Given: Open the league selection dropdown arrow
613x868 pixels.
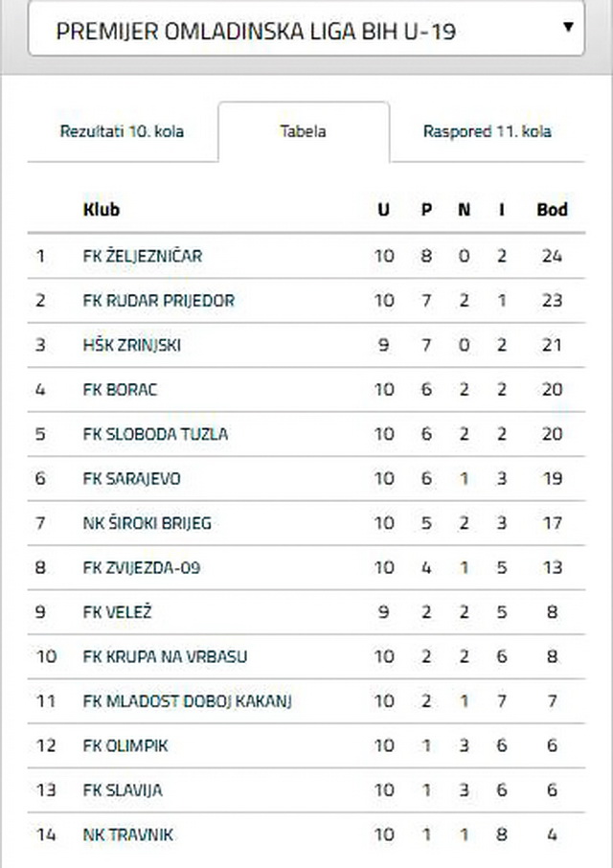Looking at the screenshot, I should coord(568,27).
